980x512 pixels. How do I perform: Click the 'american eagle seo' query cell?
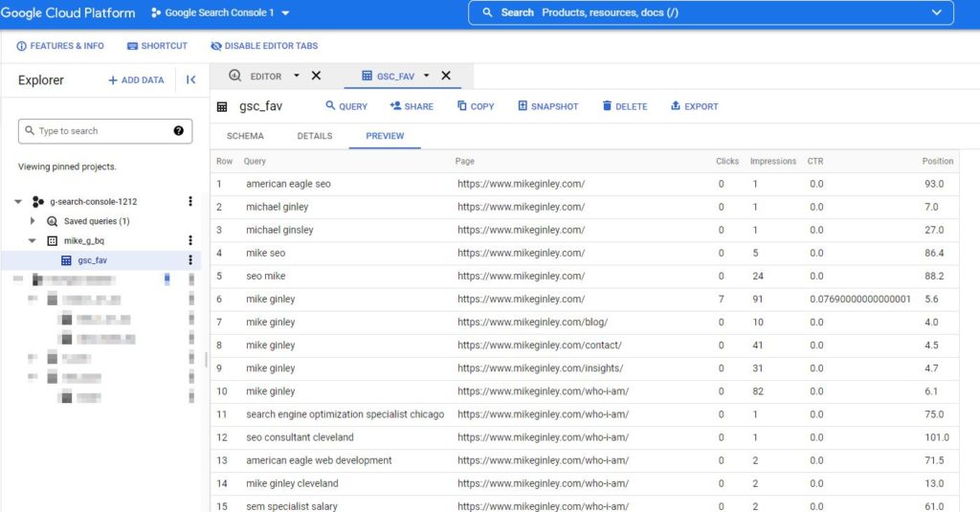point(288,184)
